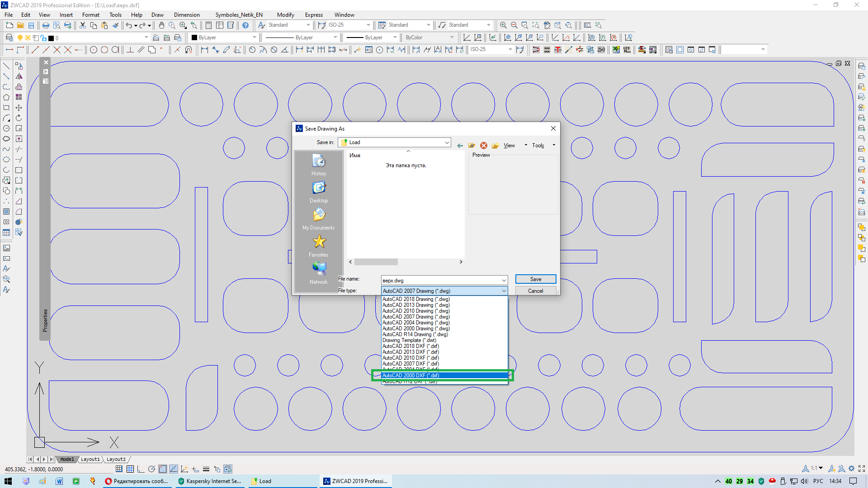Open the ISO-25 dimension style dropdown
Image resolution: width=868 pixels, height=488 pixels.
[368, 25]
